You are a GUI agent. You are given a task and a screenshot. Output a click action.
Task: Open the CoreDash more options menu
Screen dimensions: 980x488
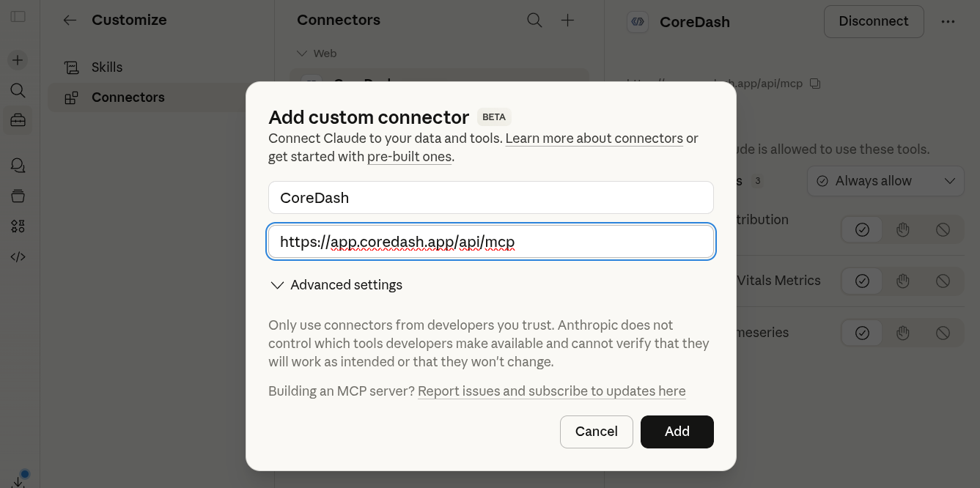pyautogui.click(x=948, y=21)
